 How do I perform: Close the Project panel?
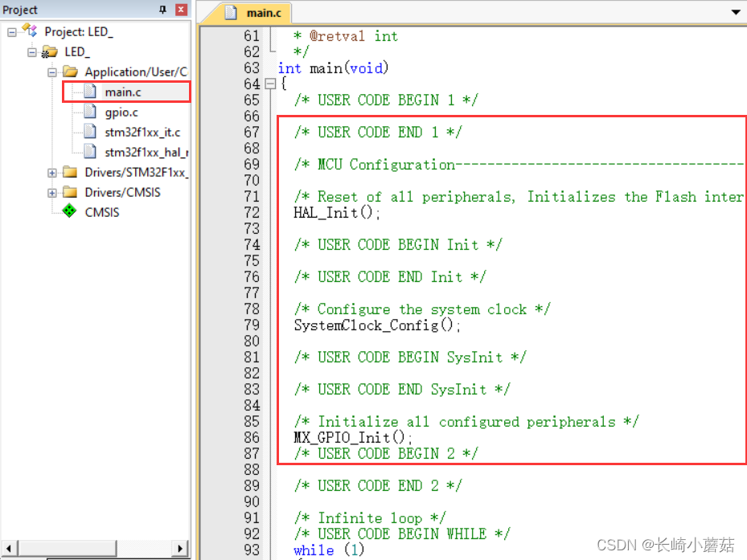[180, 10]
